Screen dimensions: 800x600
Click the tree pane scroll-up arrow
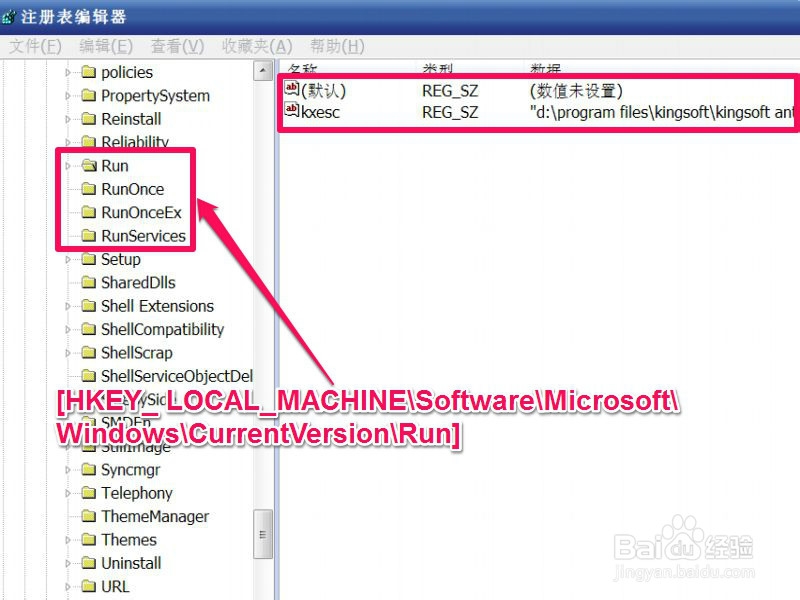(263, 71)
